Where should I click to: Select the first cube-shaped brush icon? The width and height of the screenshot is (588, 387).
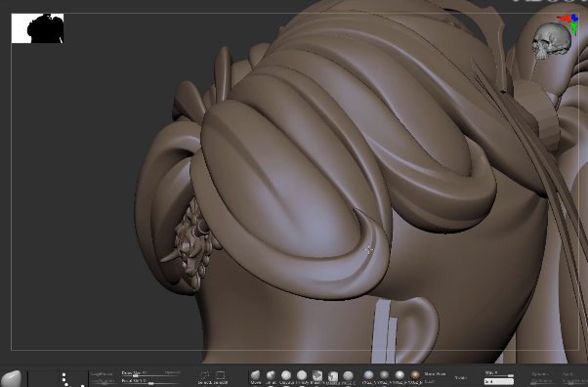click(x=317, y=376)
